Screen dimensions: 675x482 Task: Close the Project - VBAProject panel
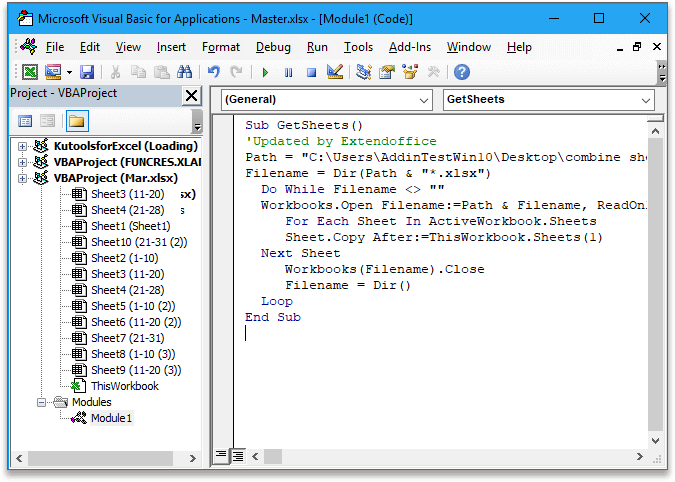pyautogui.click(x=192, y=95)
